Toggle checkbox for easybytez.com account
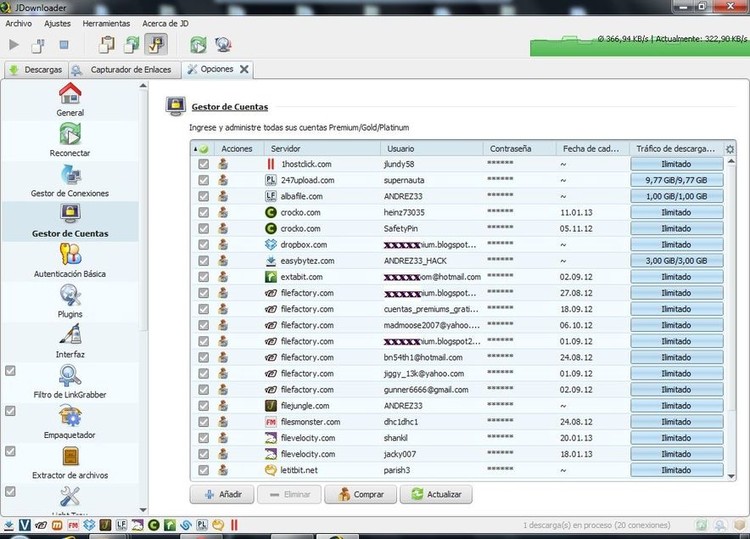Image resolution: width=750 pixels, height=539 pixels. [x=204, y=261]
